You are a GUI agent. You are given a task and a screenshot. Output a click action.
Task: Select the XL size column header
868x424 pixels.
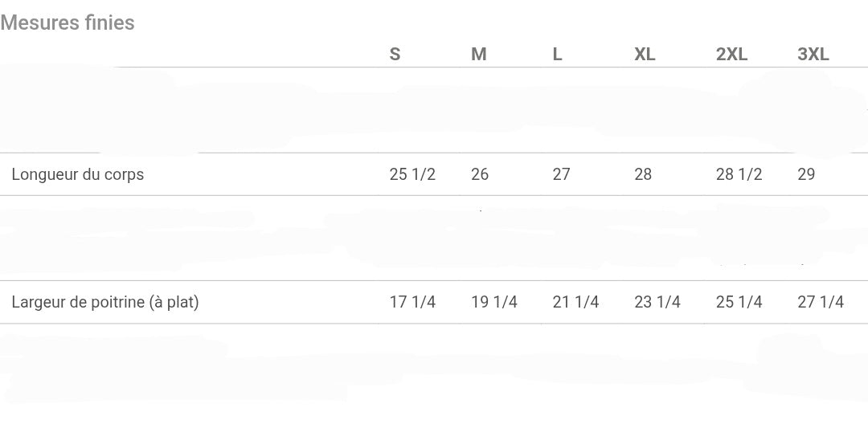coord(645,55)
